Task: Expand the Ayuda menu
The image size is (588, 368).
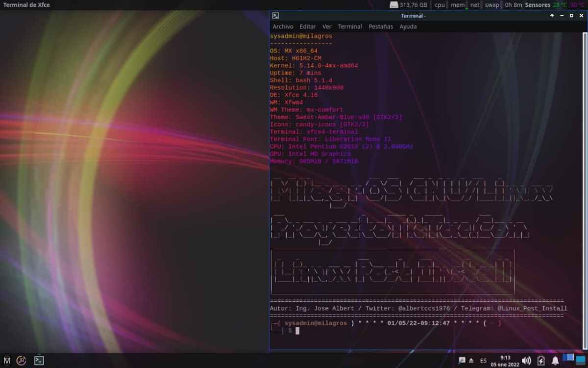Action: point(408,26)
